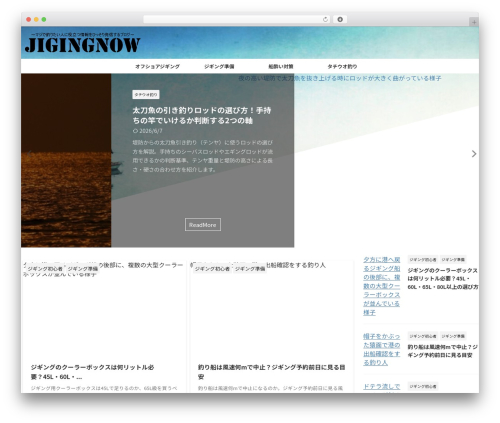Image resolution: width=500 pixels, height=423 pixels.
Task: Click ジギング準備 tag on sidebar 釣り船 post
Action: point(453,336)
